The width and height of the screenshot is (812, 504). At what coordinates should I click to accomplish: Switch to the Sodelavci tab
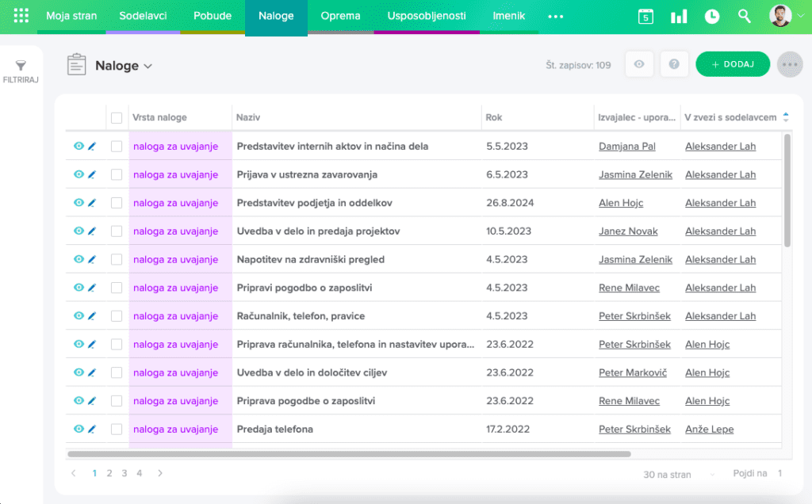point(143,16)
